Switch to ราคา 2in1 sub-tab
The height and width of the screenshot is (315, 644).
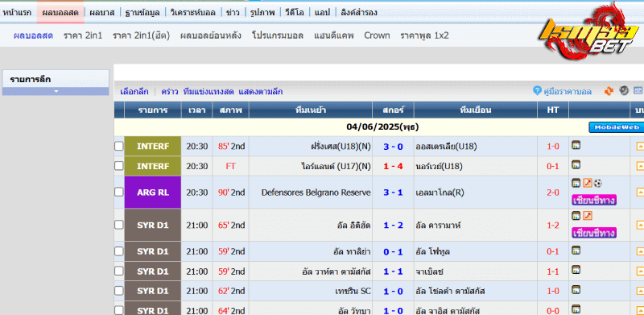tap(83, 35)
